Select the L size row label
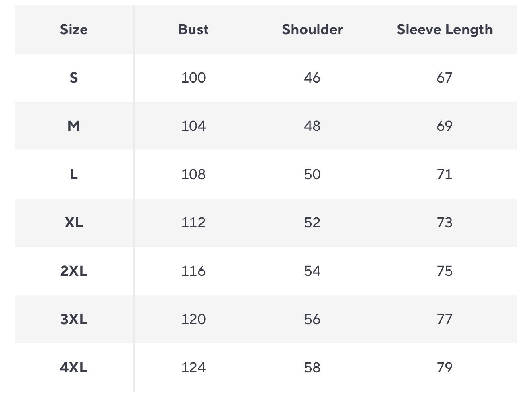This screenshot has width=532, height=397. (x=74, y=174)
